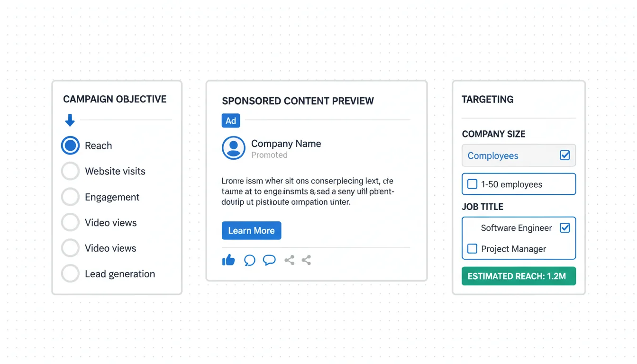This screenshot has height=364, width=637.
Task: Check the 1-50 employees checkbox
Action: [473, 184]
